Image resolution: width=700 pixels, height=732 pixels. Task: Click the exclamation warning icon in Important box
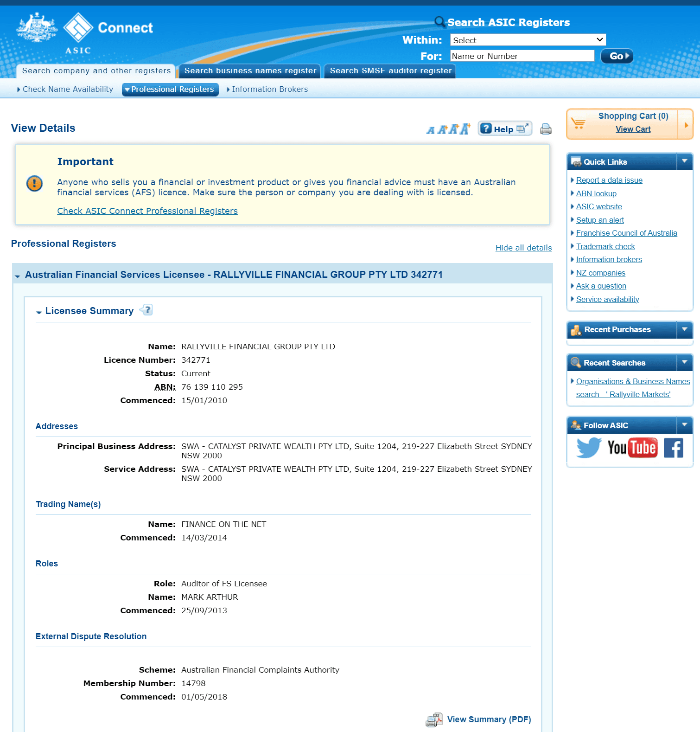click(34, 183)
